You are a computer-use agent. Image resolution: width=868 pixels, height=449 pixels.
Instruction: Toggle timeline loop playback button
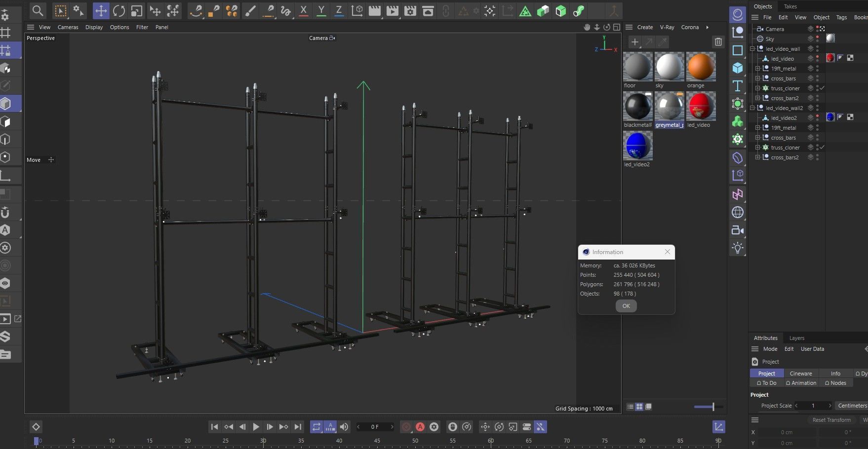coord(316,427)
